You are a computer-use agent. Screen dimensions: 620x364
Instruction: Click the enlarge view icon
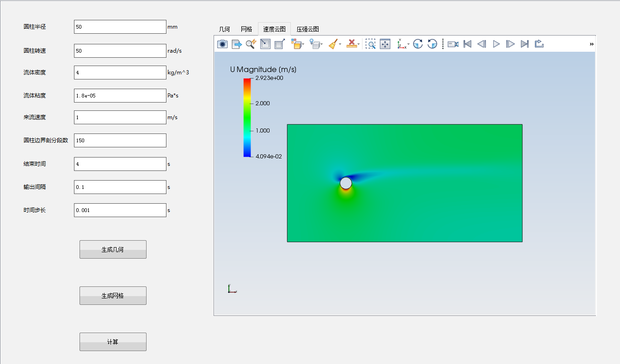pyautogui.click(x=279, y=44)
